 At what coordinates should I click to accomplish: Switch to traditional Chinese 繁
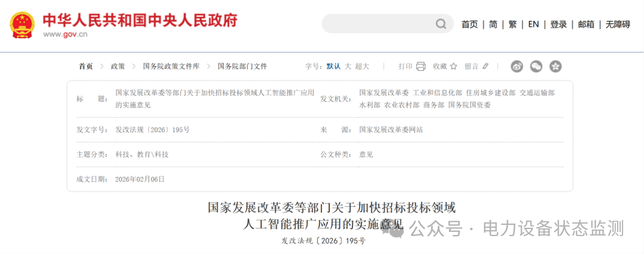click(x=512, y=24)
